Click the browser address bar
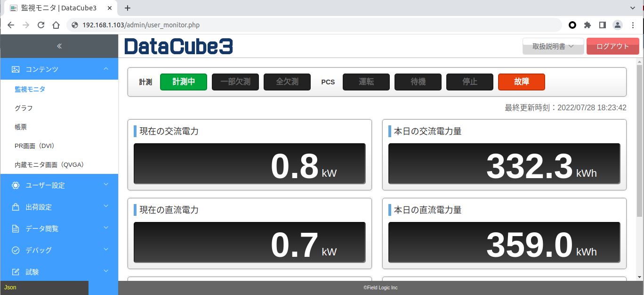This screenshot has width=644, height=295. coord(315,25)
